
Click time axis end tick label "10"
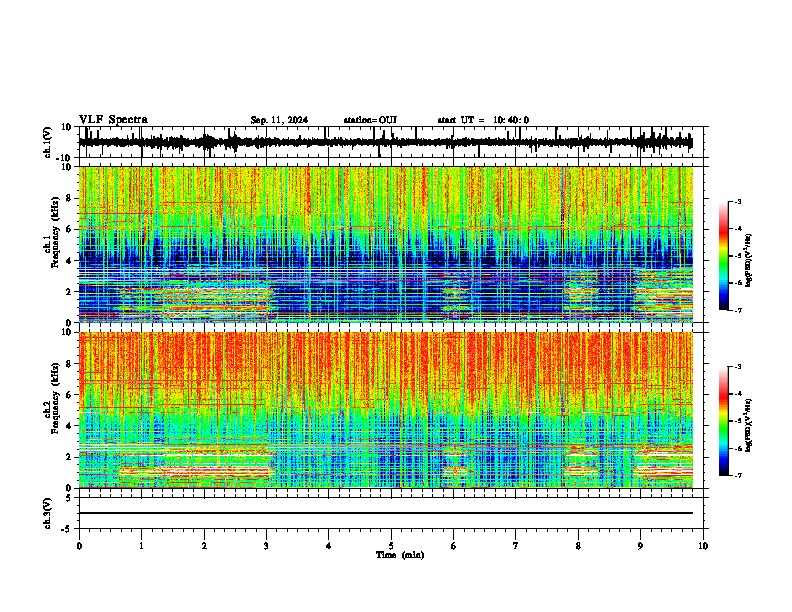coord(703,546)
